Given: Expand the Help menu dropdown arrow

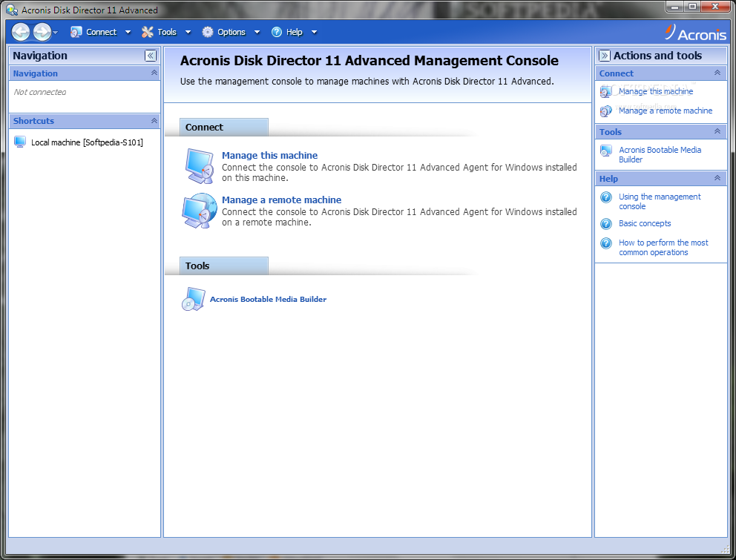Looking at the screenshot, I should (x=314, y=33).
